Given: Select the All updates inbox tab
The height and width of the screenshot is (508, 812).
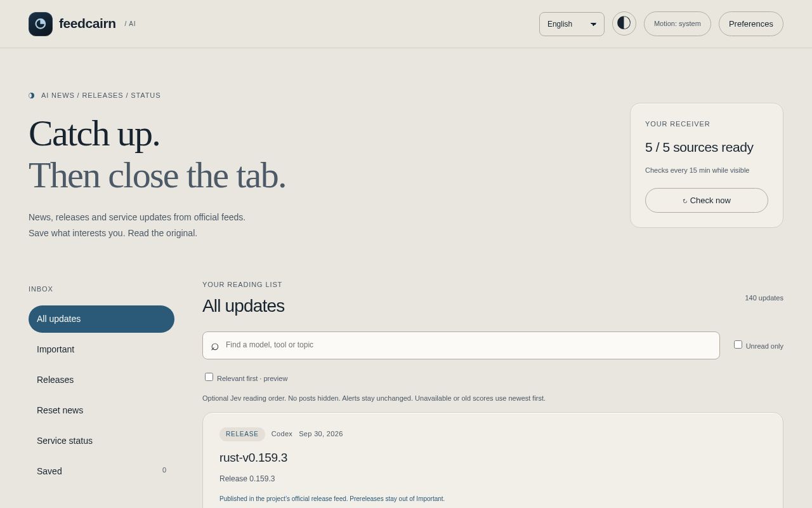Looking at the screenshot, I should click(x=101, y=319).
